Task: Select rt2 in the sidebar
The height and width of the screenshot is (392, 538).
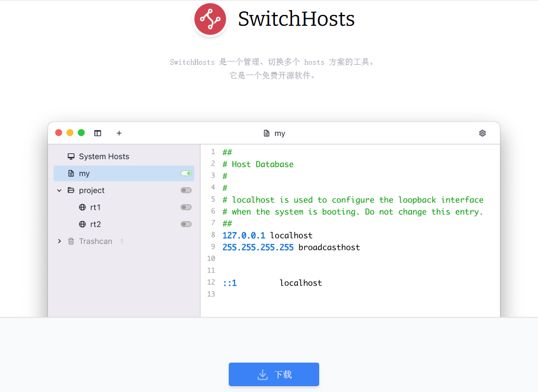Action: pyautogui.click(x=94, y=224)
